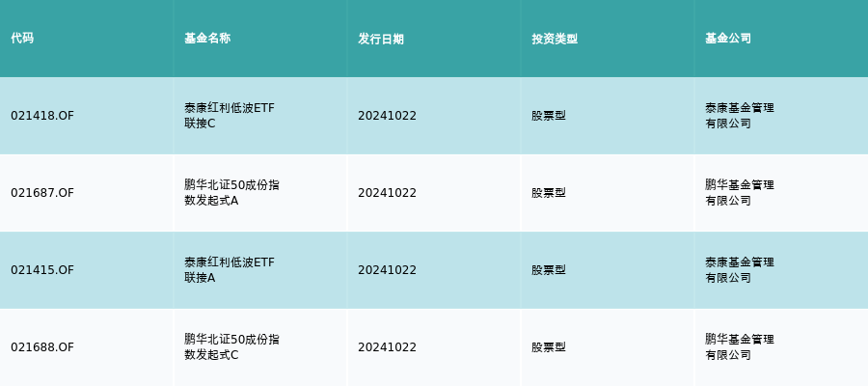Open 鹏华北证50成份指数发起式C fund name
868x386 pixels.
click(231, 347)
